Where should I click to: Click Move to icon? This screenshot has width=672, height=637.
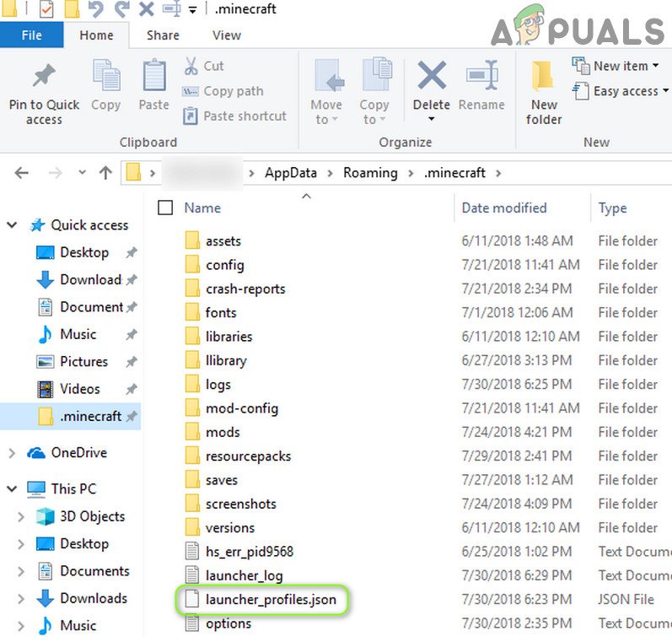(x=328, y=75)
